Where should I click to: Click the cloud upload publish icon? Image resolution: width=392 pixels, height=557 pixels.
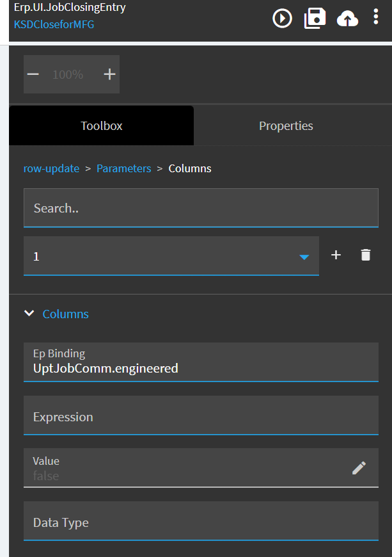(x=347, y=19)
